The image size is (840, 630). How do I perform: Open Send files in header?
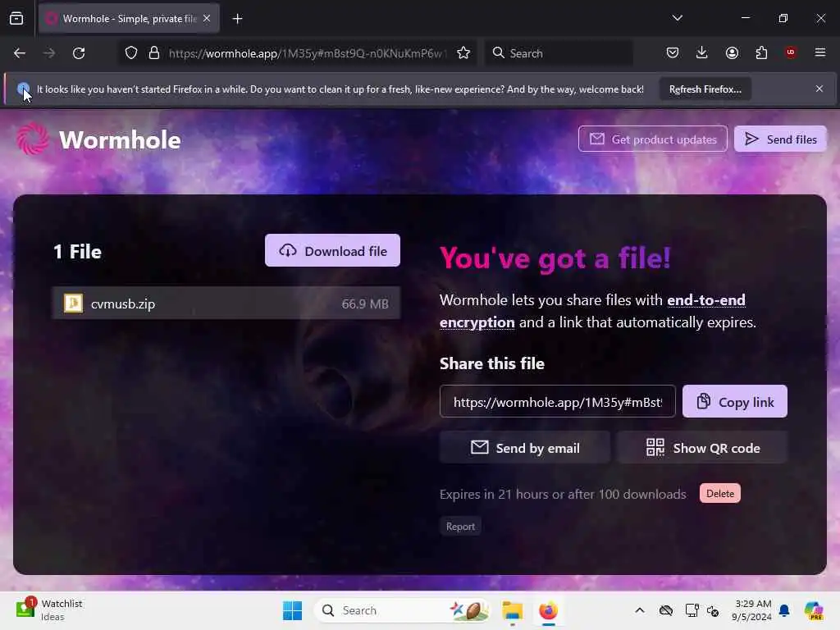780,139
